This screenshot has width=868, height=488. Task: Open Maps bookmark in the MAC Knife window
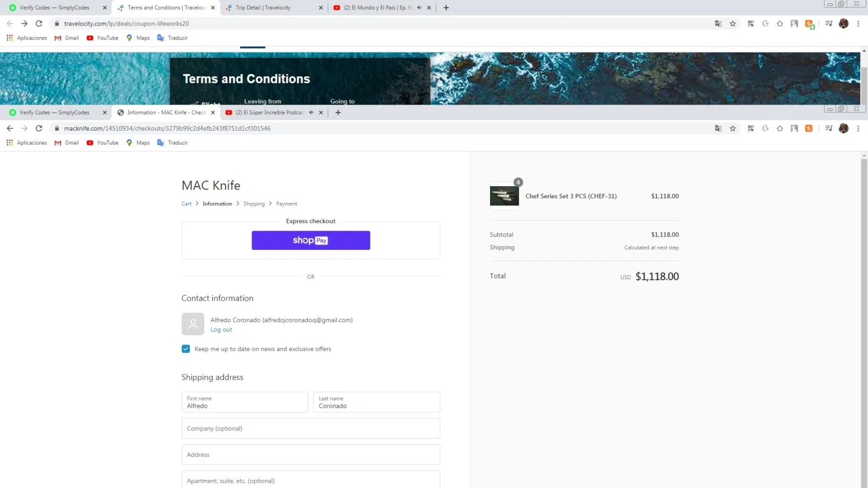pos(138,143)
